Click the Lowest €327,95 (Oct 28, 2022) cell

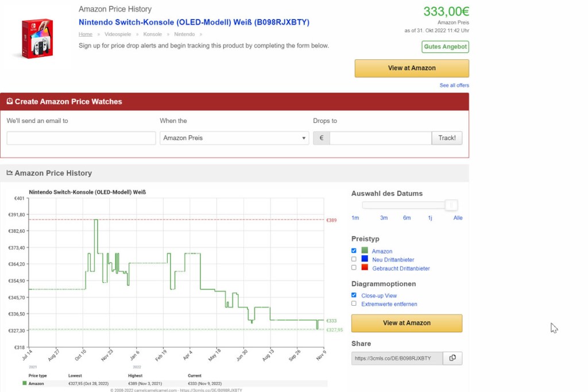pos(88,384)
